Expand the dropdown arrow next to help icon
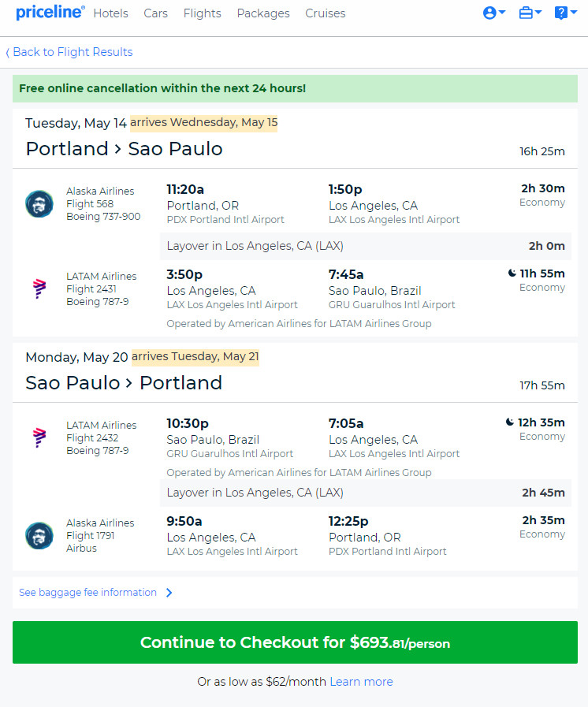Viewport: 588px width, 707px height. point(574,13)
